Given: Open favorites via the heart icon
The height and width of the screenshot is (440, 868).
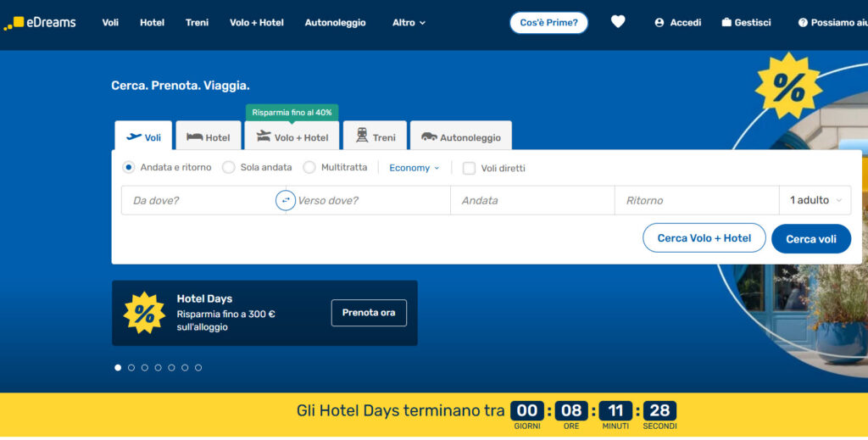Looking at the screenshot, I should coord(618,22).
